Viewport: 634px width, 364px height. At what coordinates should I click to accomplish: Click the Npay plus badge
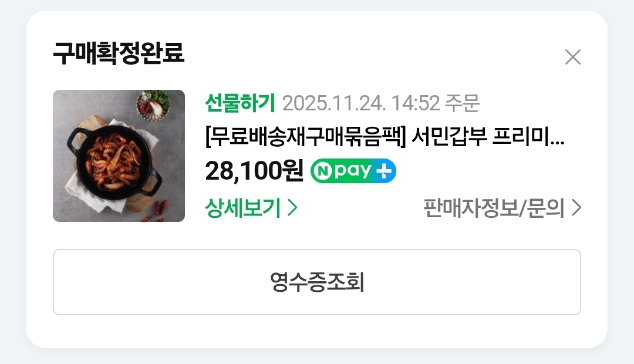point(353,171)
